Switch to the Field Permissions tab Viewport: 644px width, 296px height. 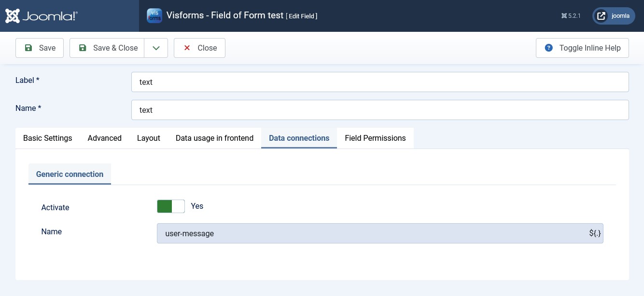tap(375, 138)
